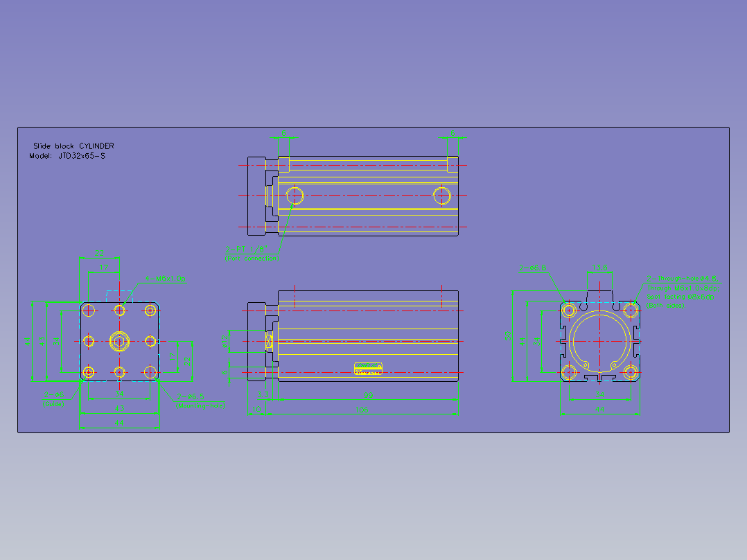Select the '99' body length dimension
This screenshot has width=747, height=560.
[x=368, y=394]
